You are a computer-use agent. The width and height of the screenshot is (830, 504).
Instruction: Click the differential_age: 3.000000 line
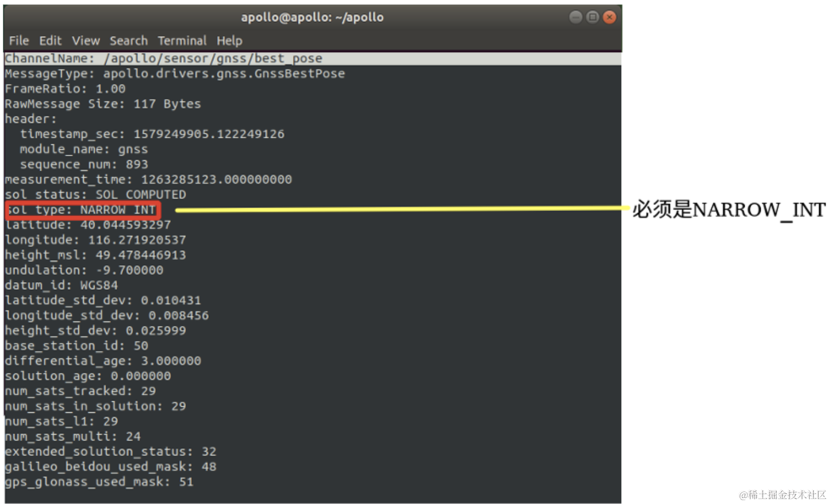[103, 361]
